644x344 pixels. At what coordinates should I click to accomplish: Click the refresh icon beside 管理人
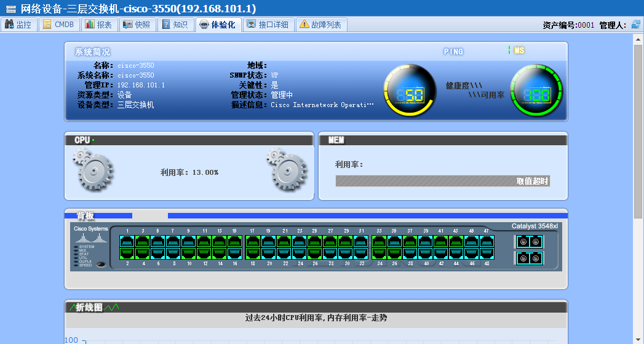[x=636, y=24]
